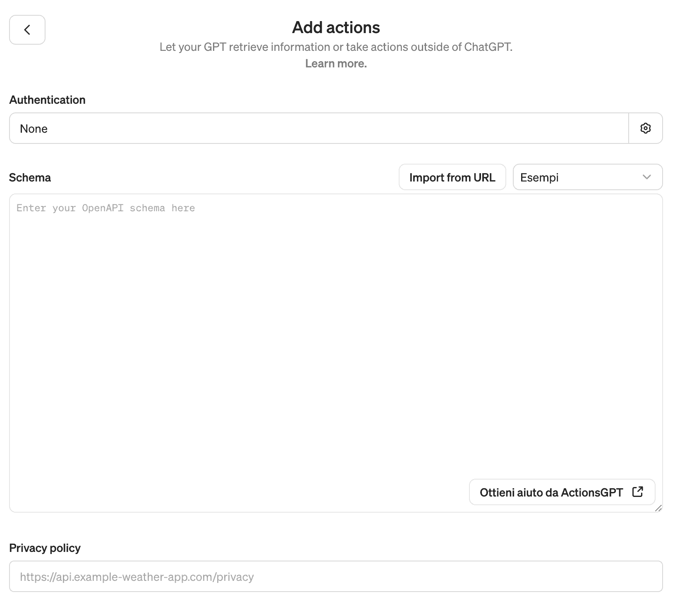Click the GPT actions description subtitle
The width and height of the screenshot is (675, 616).
click(x=336, y=47)
